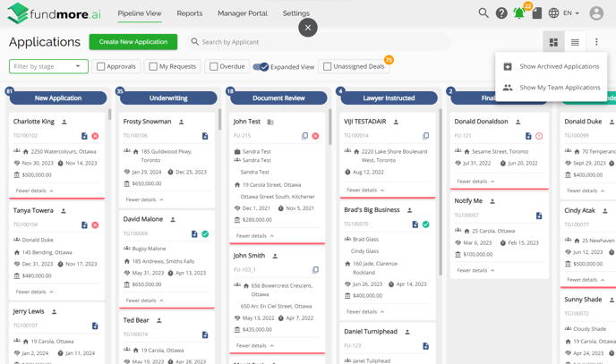Open the Manager Portal tab
Viewport: 616px width, 364px height.
[x=243, y=13]
